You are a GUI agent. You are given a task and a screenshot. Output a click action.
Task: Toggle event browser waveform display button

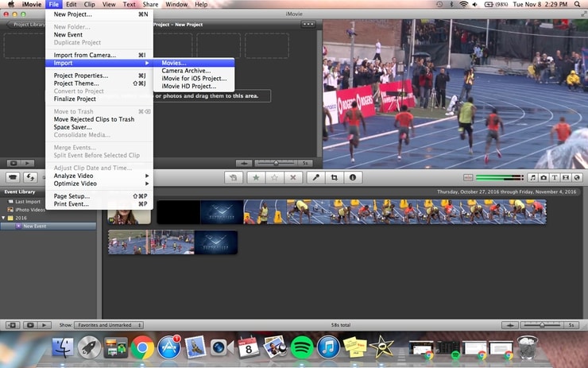[x=510, y=325]
